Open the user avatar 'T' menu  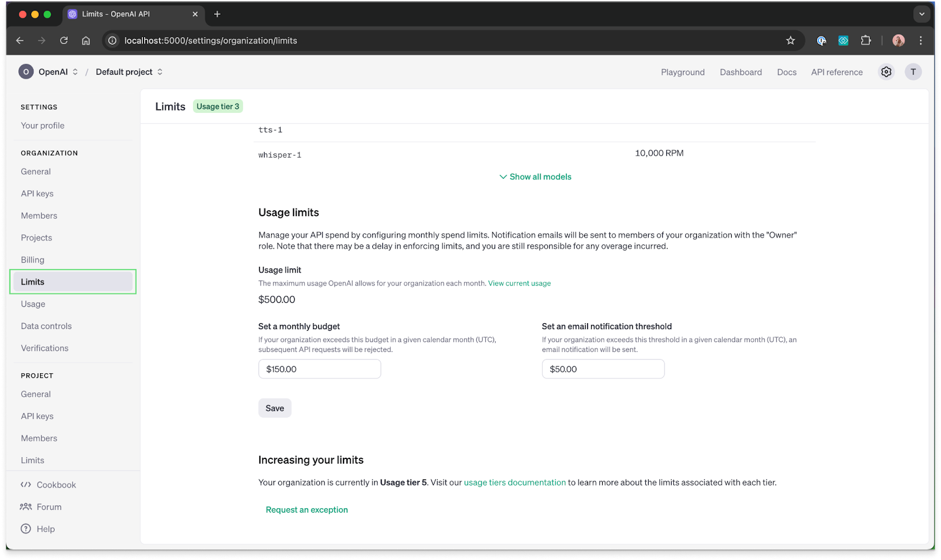click(913, 72)
